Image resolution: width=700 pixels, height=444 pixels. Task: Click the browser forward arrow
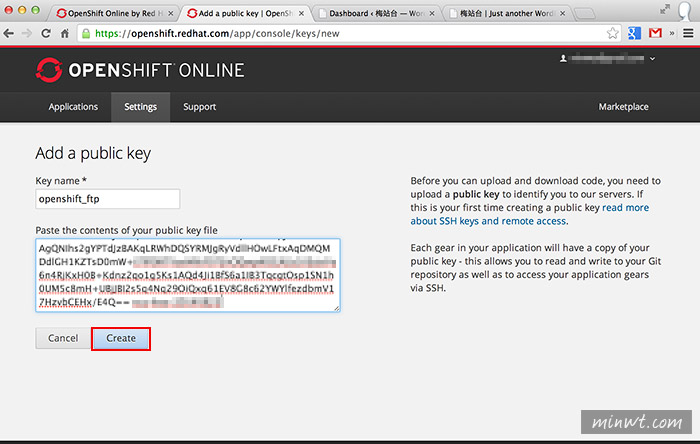coord(27,33)
